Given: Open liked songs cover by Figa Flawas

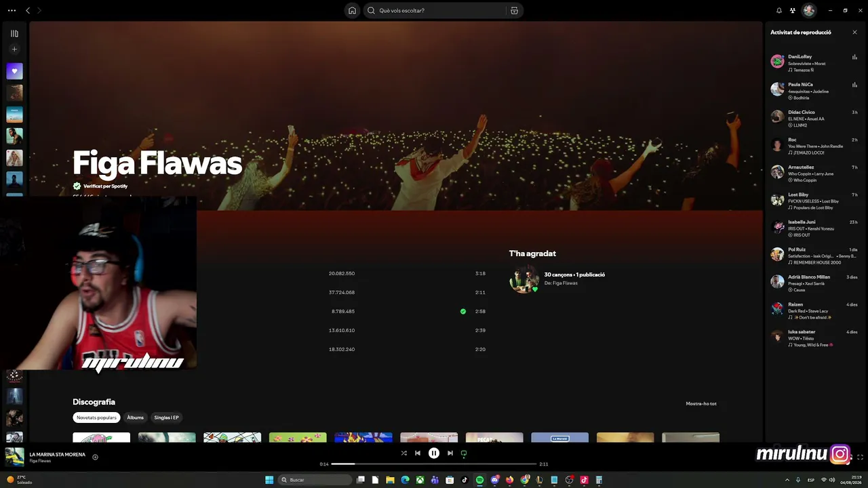Looking at the screenshot, I should (x=524, y=279).
